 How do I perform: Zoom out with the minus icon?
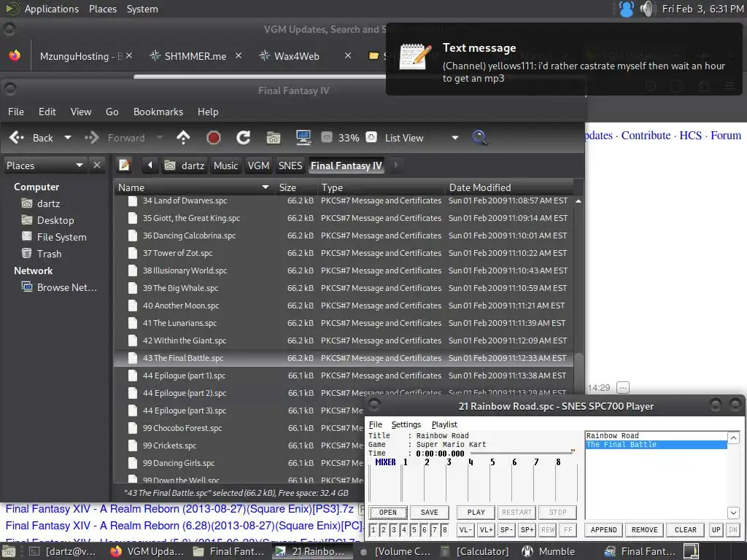point(326,137)
